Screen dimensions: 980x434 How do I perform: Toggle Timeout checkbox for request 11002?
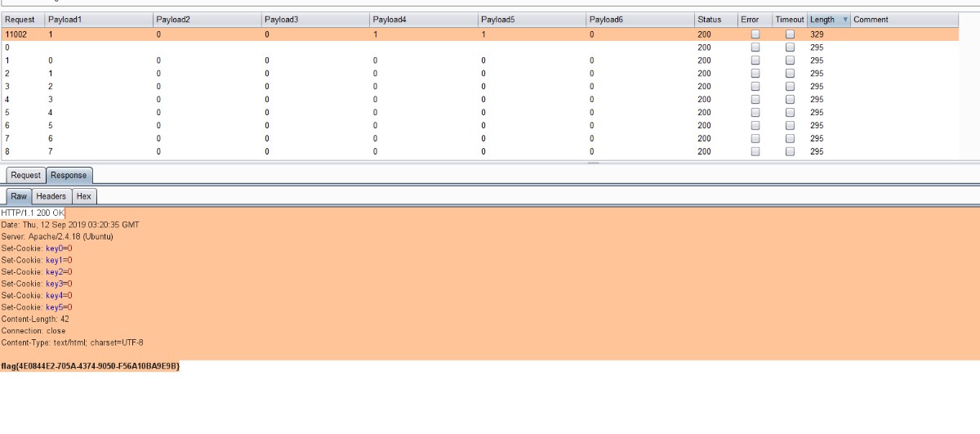tap(790, 34)
